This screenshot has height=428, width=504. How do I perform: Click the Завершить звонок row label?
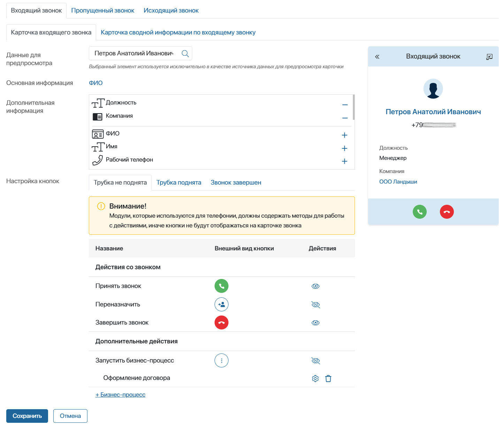point(122,322)
